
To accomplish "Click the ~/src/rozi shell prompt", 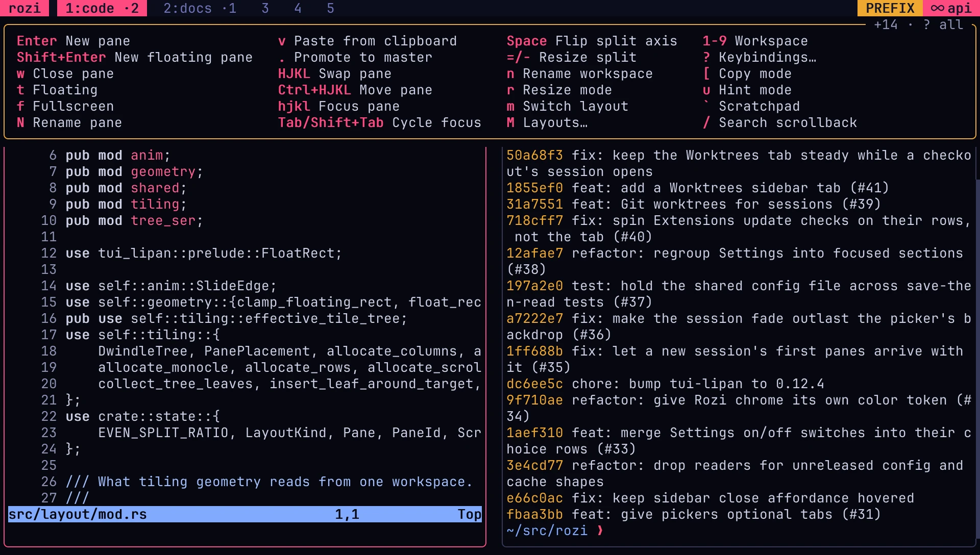I will [555, 531].
